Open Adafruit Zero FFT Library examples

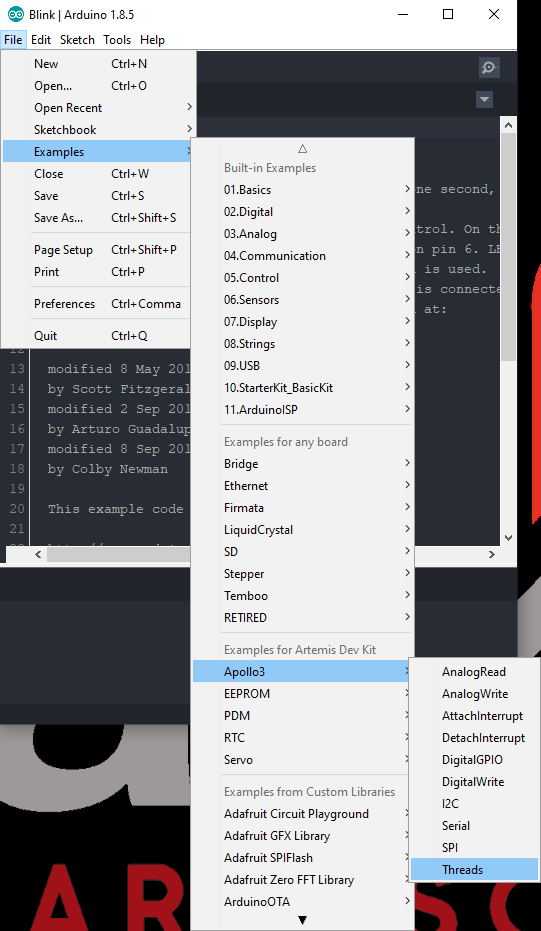pos(302,880)
